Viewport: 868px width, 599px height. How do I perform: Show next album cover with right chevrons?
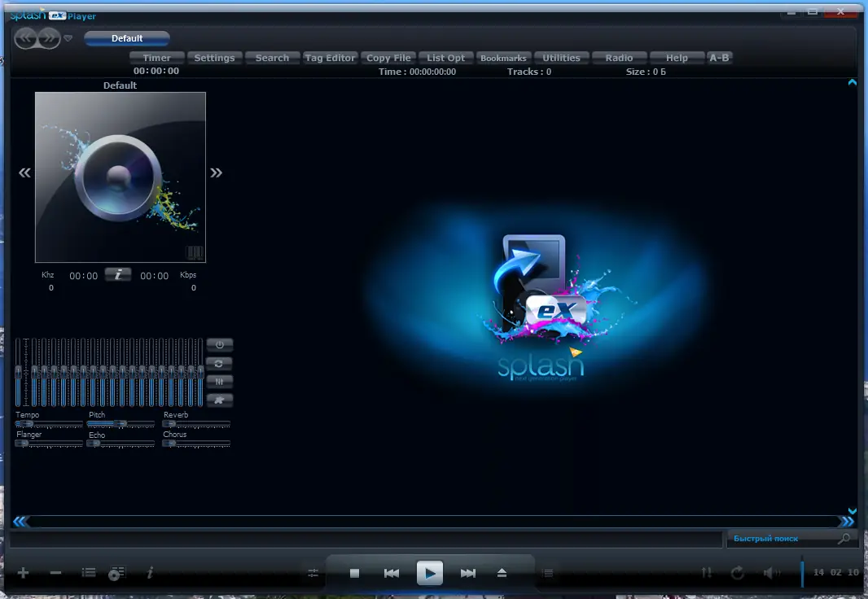tap(216, 173)
